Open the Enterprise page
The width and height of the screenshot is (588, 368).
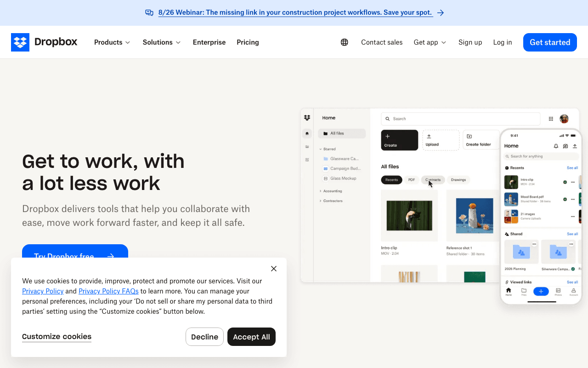tap(209, 42)
